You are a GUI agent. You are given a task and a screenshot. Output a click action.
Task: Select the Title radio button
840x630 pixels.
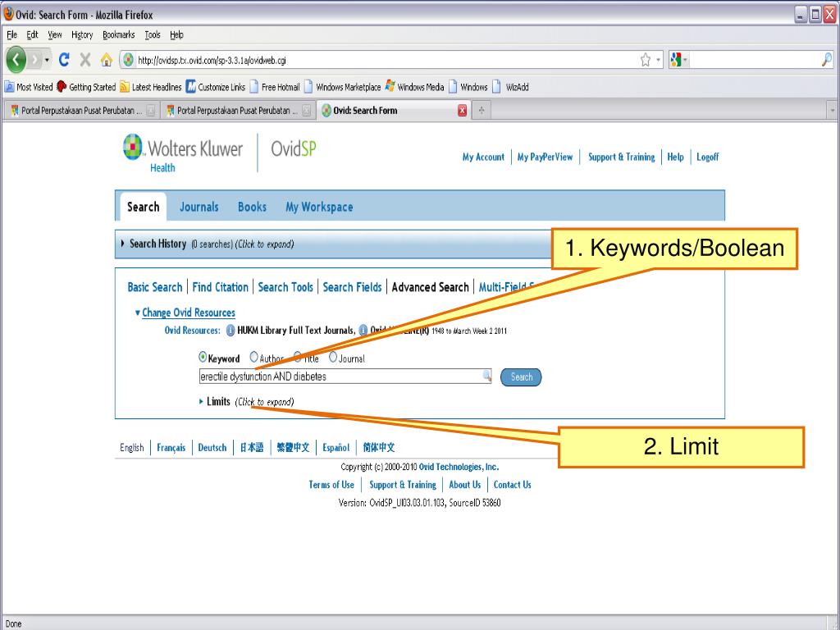(297, 357)
